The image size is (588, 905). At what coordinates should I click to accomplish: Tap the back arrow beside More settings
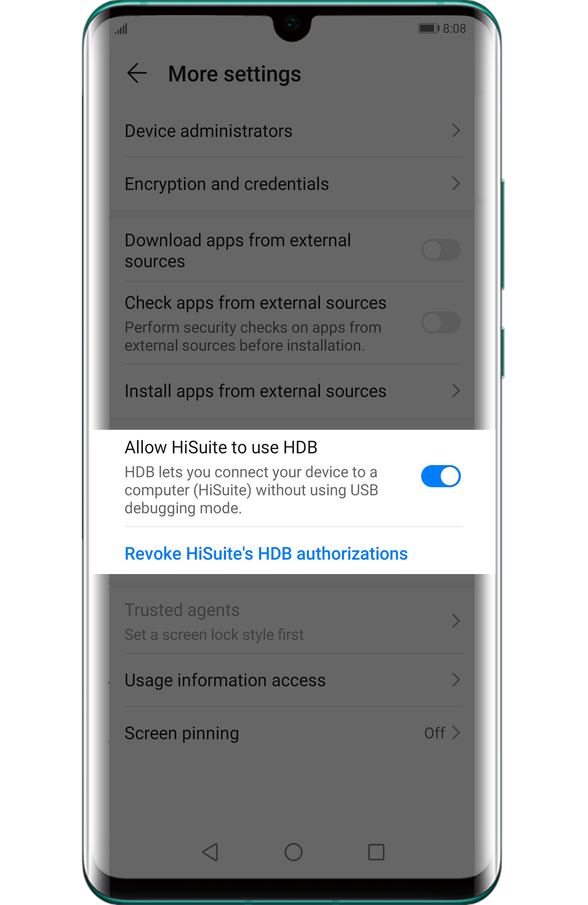tap(137, 73)
